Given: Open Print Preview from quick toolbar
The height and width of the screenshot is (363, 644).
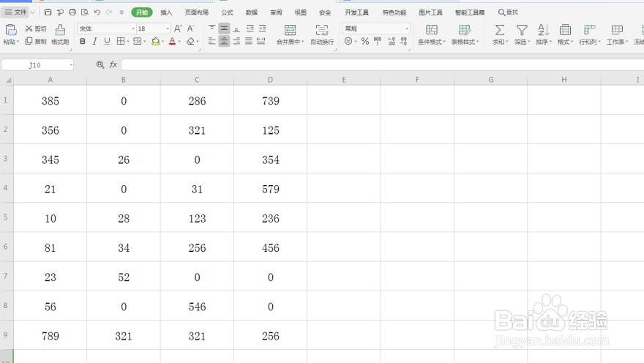Looking at the screenshot, I should point(85,12).
